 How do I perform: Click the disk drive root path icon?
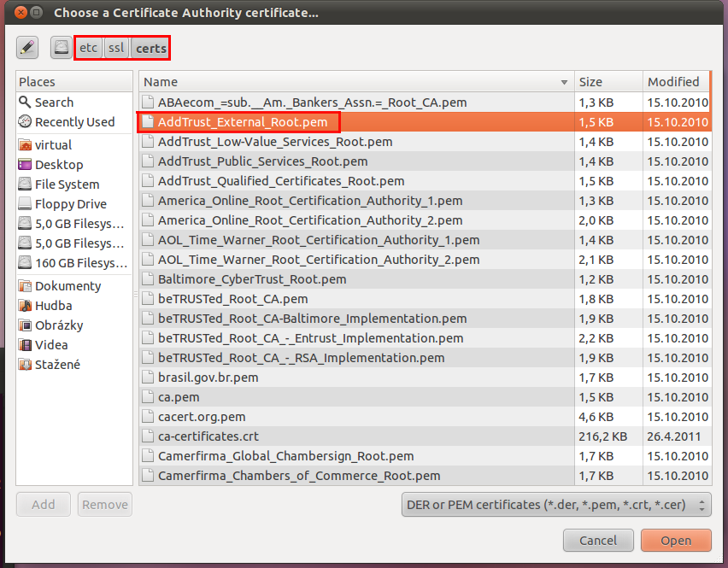coord(61,48)
